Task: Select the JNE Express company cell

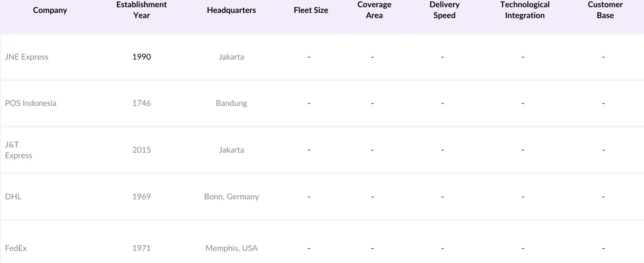Action: (27, 57)
